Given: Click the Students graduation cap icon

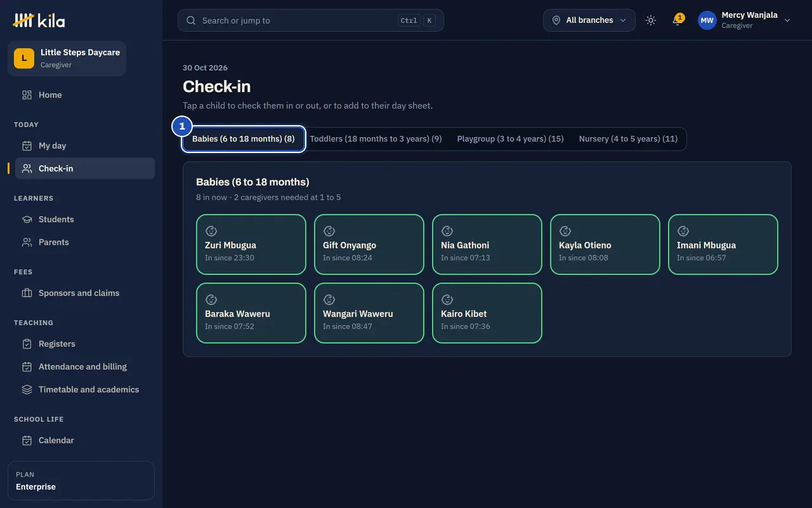Looking at the screenshot, I should (x=27, y=219).
